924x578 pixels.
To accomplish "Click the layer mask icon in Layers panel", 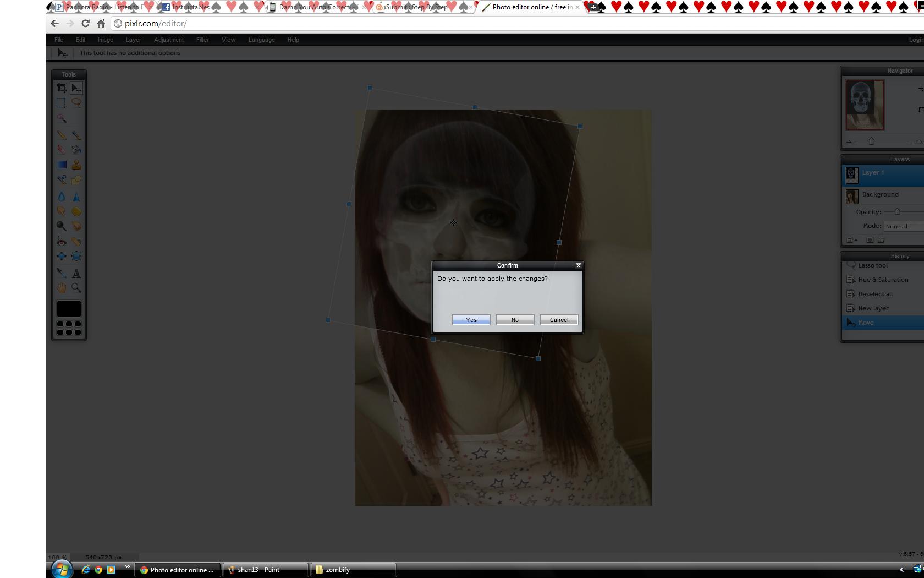I will point(870,240).
